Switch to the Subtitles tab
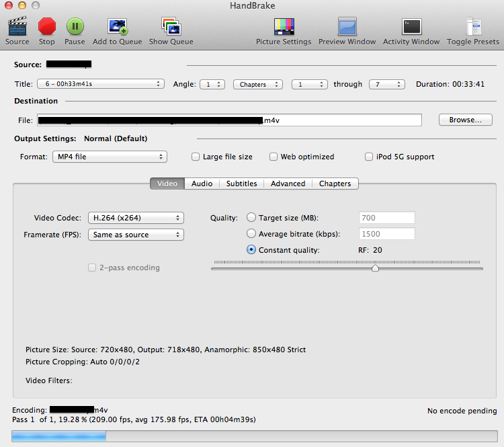504x447 pixels. click(x=242, y=184)
